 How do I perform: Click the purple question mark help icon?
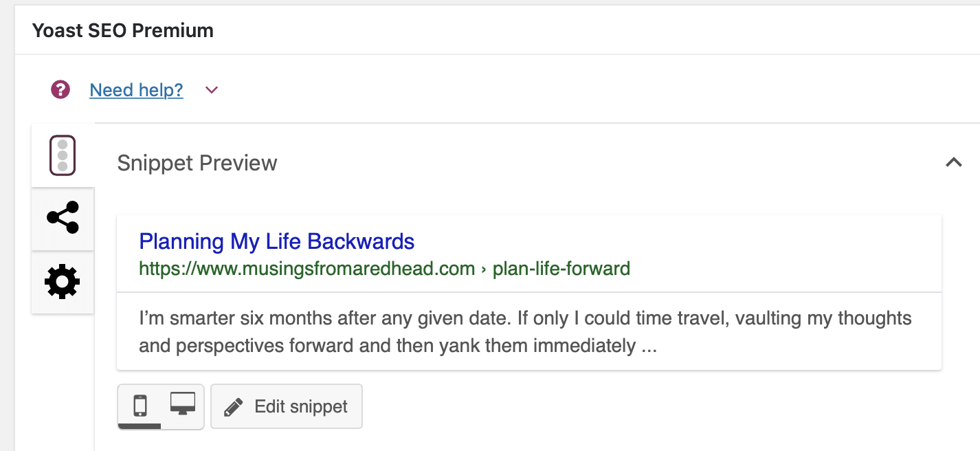pos(60,89)
